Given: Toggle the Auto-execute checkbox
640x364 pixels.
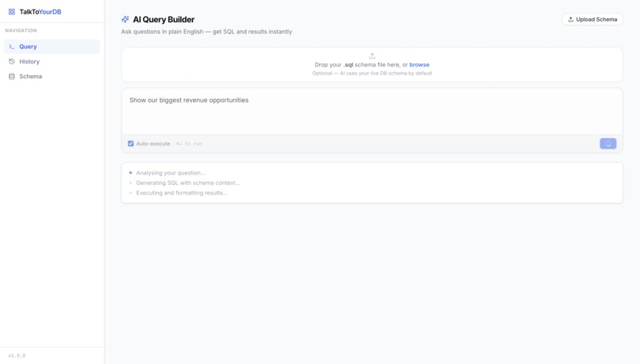Looking at the screenshot, I should point(130,144).
